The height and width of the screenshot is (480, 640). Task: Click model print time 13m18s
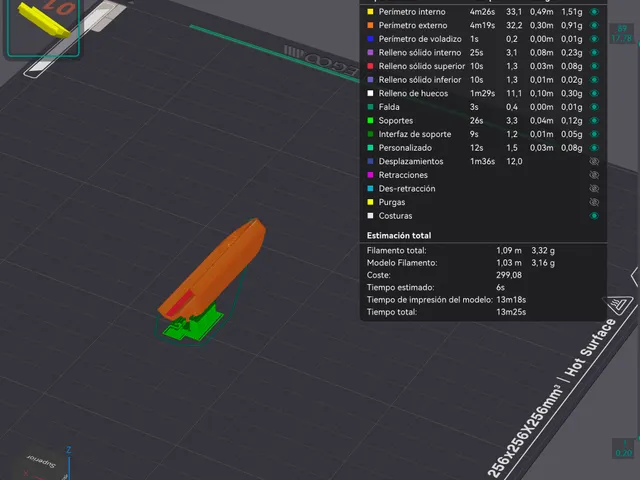511,300
